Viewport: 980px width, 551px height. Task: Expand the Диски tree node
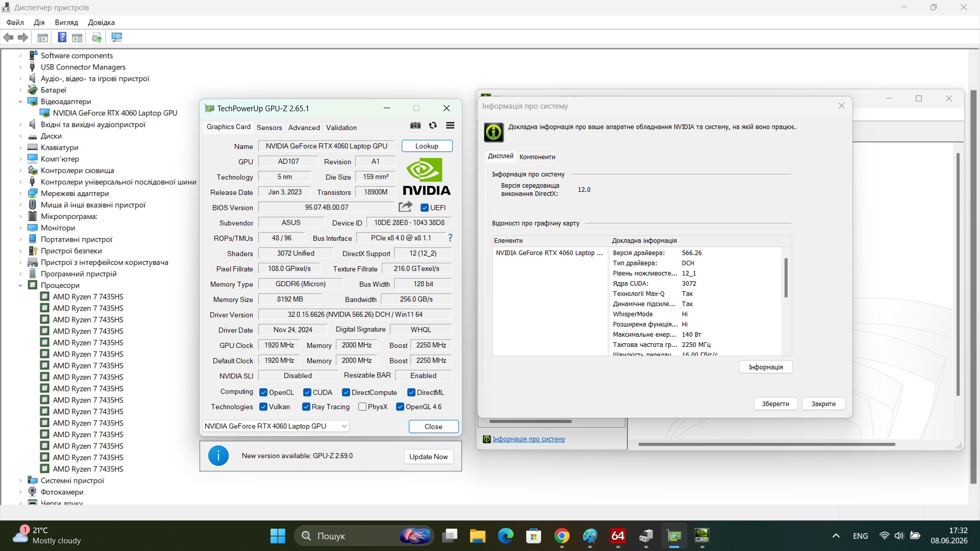(20, 136)
